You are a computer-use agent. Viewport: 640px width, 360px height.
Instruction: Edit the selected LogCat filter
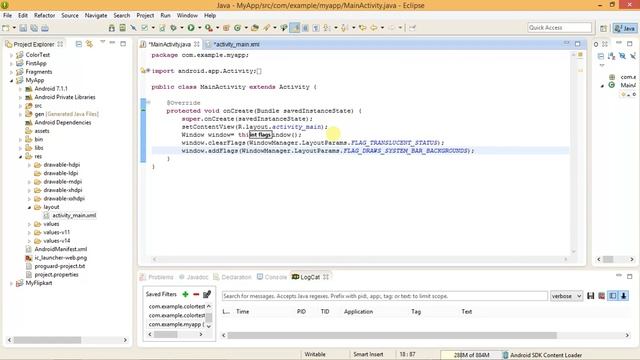[207, 294]
